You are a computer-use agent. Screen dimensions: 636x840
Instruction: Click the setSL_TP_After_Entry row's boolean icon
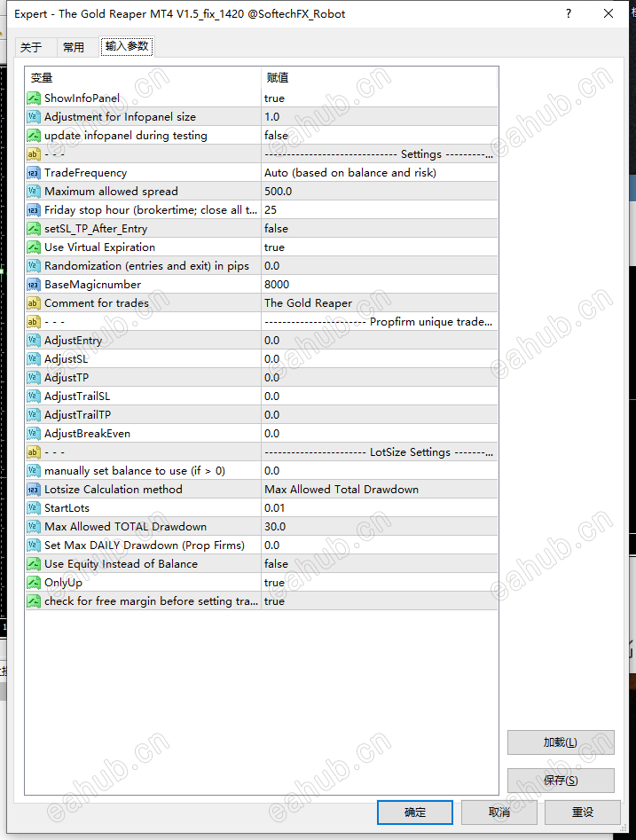34,229
